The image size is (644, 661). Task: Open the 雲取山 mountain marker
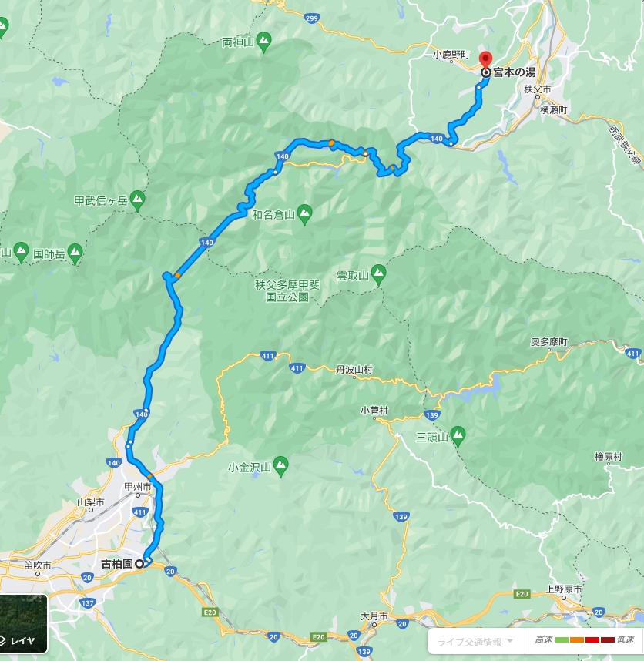[x=378, y=275]
